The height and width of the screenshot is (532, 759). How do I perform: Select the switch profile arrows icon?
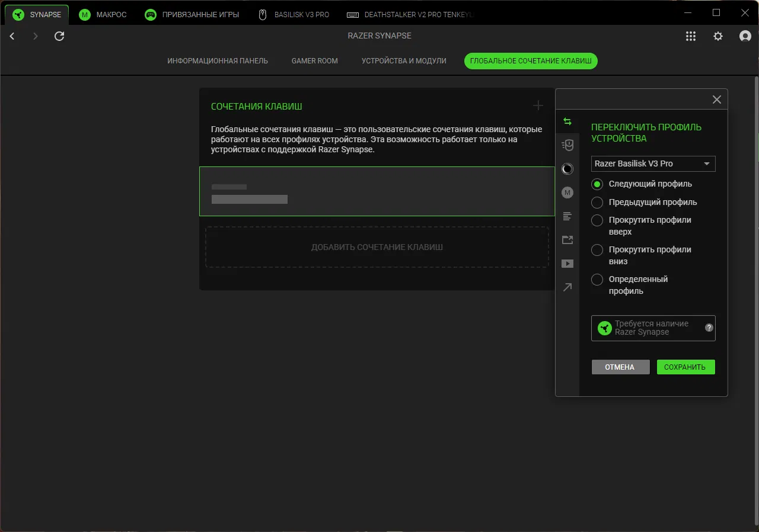567,121
